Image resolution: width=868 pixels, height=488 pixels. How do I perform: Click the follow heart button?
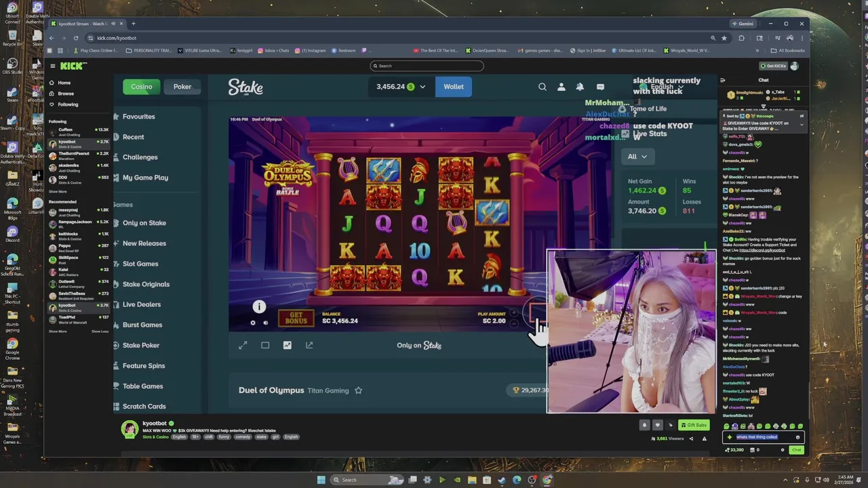coord(657,425)
